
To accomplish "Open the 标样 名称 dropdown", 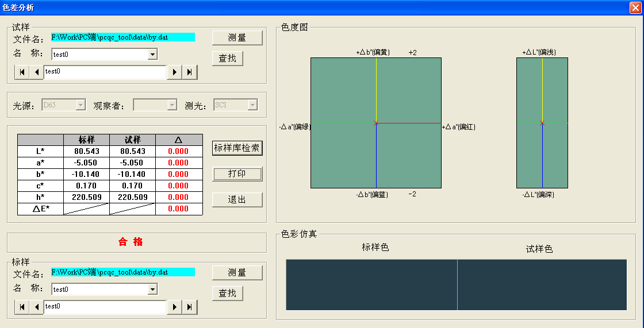I will click(x=152, y=290).
